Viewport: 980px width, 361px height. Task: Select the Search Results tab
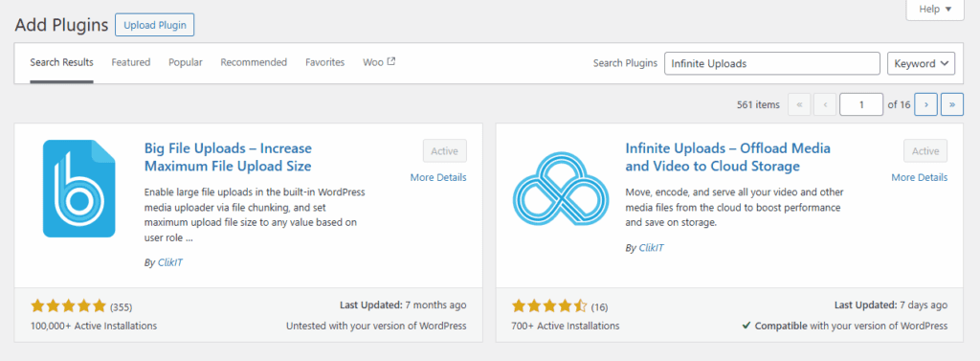62,62
